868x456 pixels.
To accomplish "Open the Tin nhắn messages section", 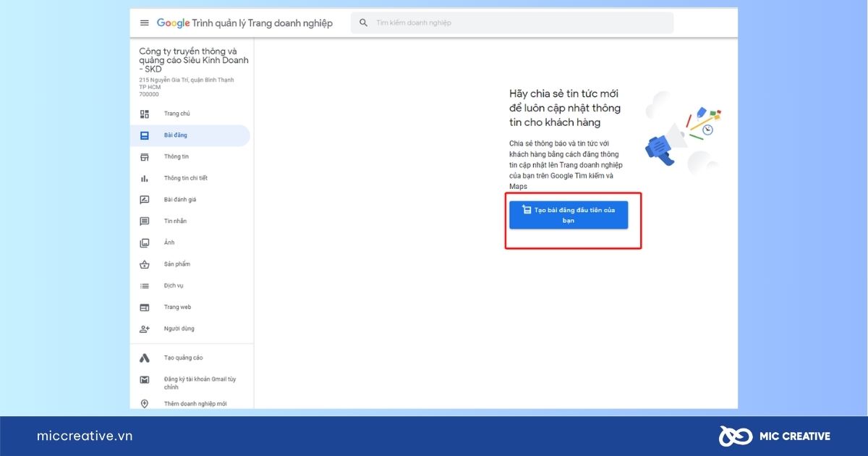I will (x=190, y=221).
